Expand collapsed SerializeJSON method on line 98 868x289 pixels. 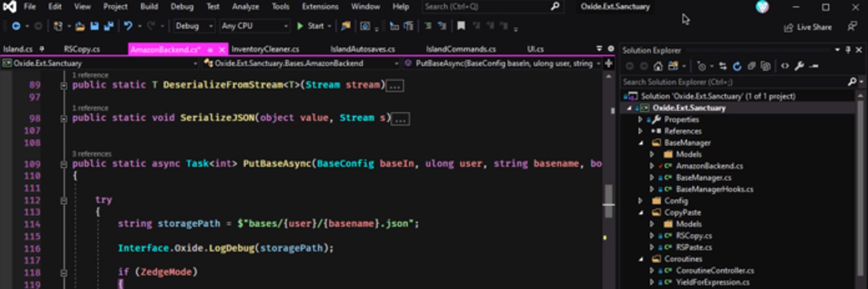[x=64, y=118]
